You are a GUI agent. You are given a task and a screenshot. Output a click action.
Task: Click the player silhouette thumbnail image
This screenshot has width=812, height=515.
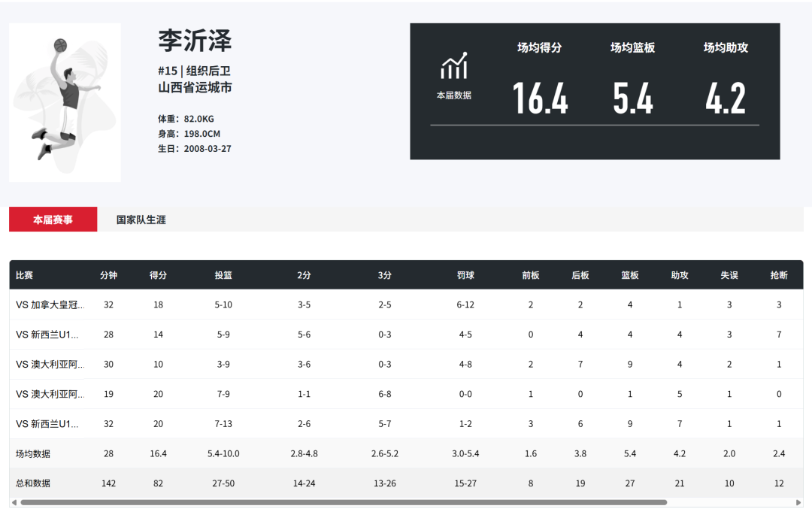pyautogui.click(x=65, y=102)
